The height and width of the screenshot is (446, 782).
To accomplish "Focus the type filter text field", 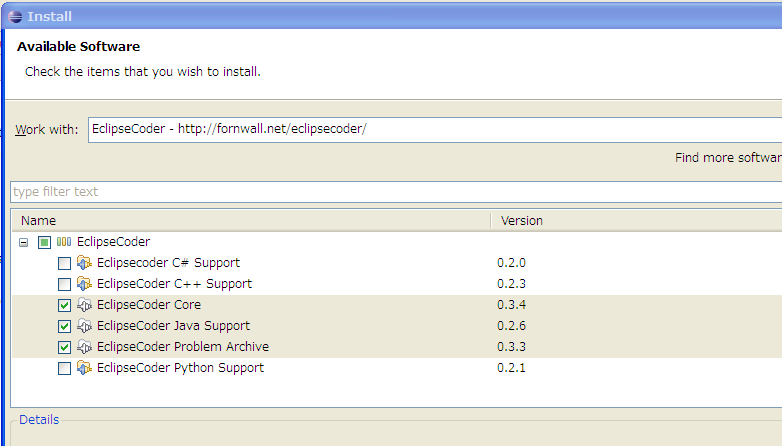I will click(x=396, y=192).
